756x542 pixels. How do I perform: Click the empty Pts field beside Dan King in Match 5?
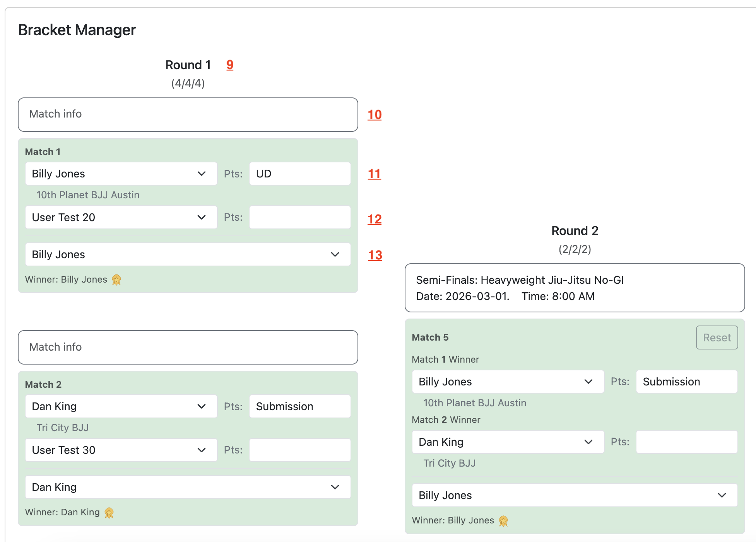tap(686, 442)
